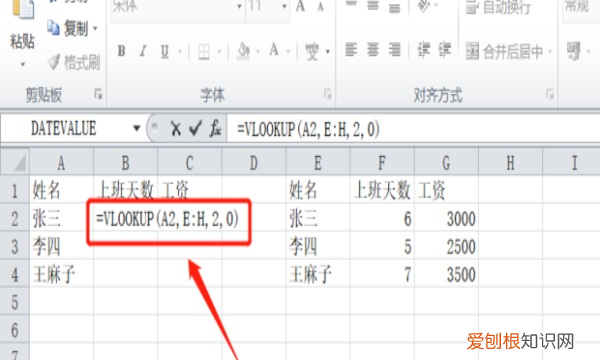The image size is (600, 360).
Task: Click cell F4 value 7
Action: 382,274
